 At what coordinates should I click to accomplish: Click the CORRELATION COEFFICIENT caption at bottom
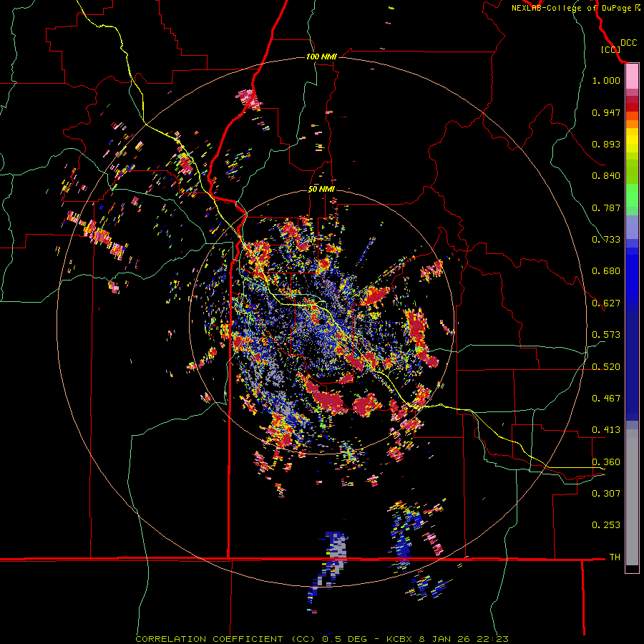[322, 639]
